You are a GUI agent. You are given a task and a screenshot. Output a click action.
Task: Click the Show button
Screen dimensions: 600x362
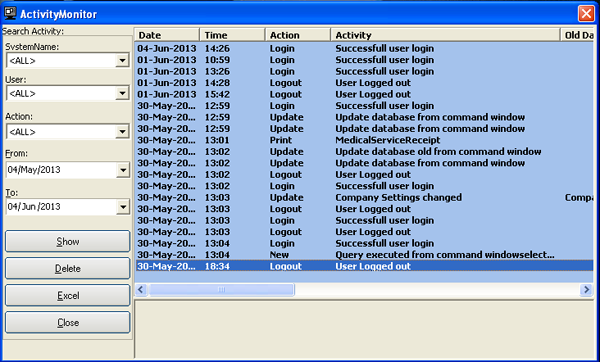point(68,241)
